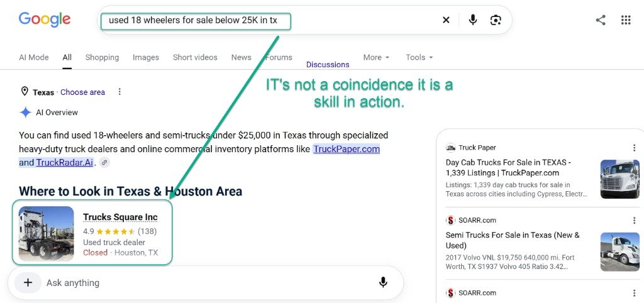The image size is (644, 303).
Task: Click the plus button in the Ask anything bar
Action: [28, 282]
